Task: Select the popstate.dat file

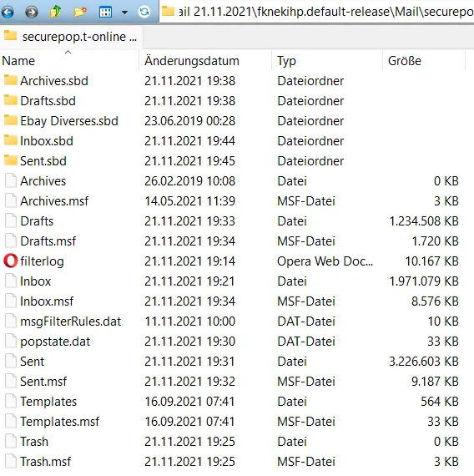Action: click(55, 342)
